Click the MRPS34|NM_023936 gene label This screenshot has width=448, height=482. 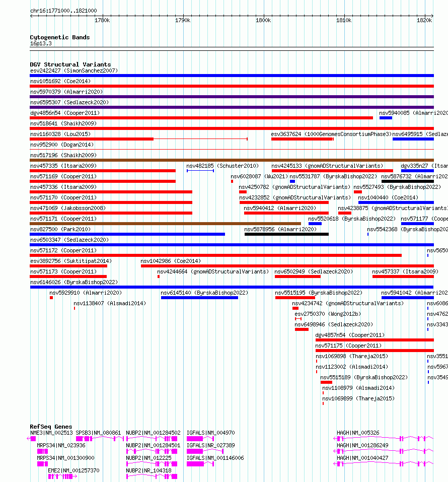[x=61, y=445]
